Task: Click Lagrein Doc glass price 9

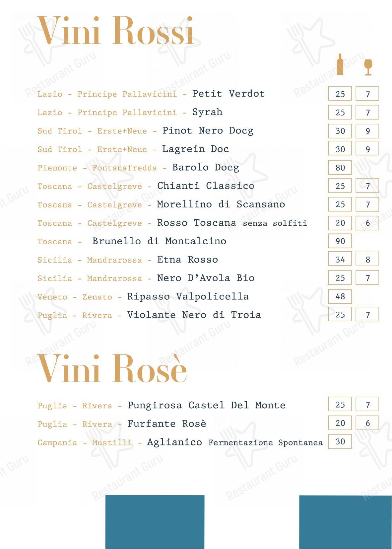Action: (367, 149)
